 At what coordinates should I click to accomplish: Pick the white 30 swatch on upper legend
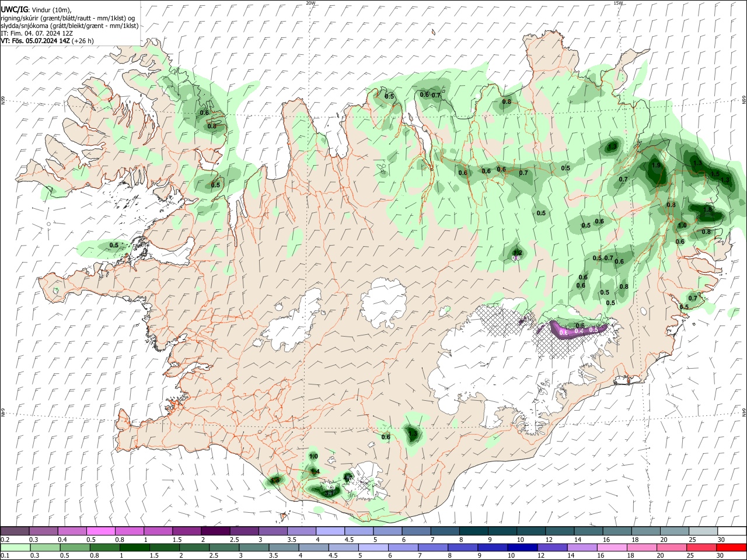[732, 531]
